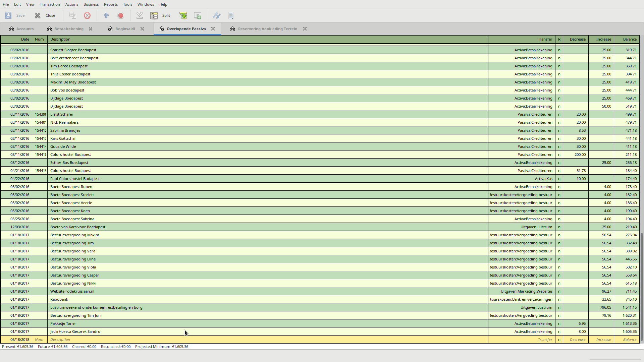Switch to the Betaalrekening tab
644x362 pixels.
(69, 29)
